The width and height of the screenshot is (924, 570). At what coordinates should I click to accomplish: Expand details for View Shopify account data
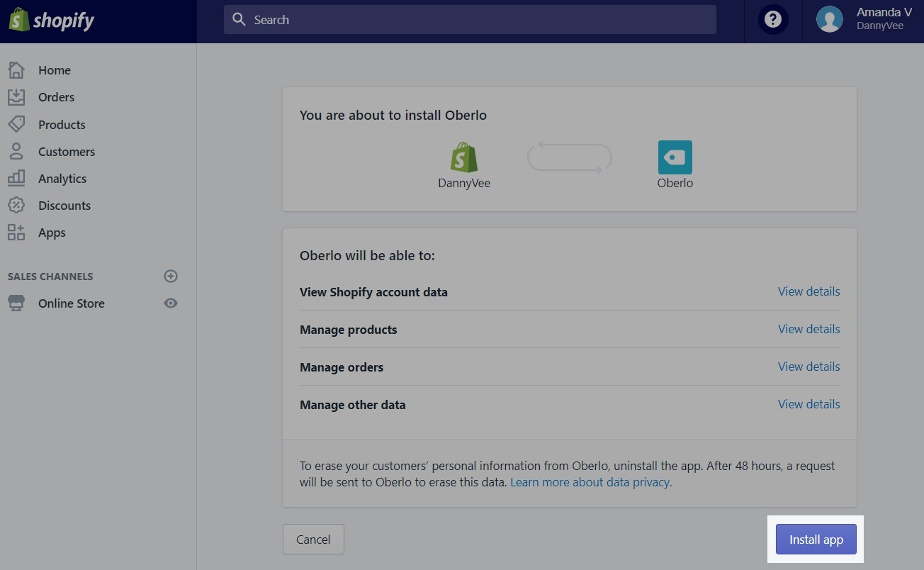point(808,291)
